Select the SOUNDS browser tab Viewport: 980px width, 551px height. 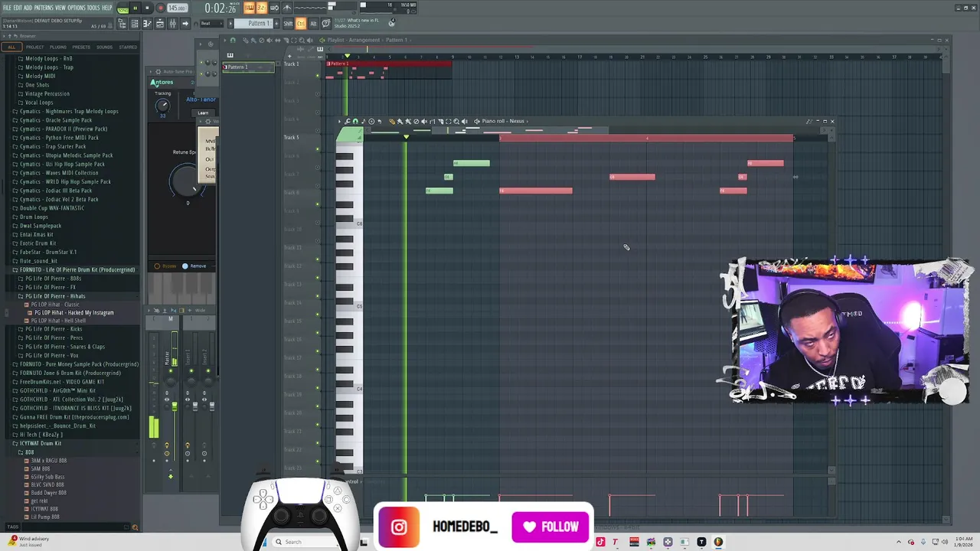point(104,47)
